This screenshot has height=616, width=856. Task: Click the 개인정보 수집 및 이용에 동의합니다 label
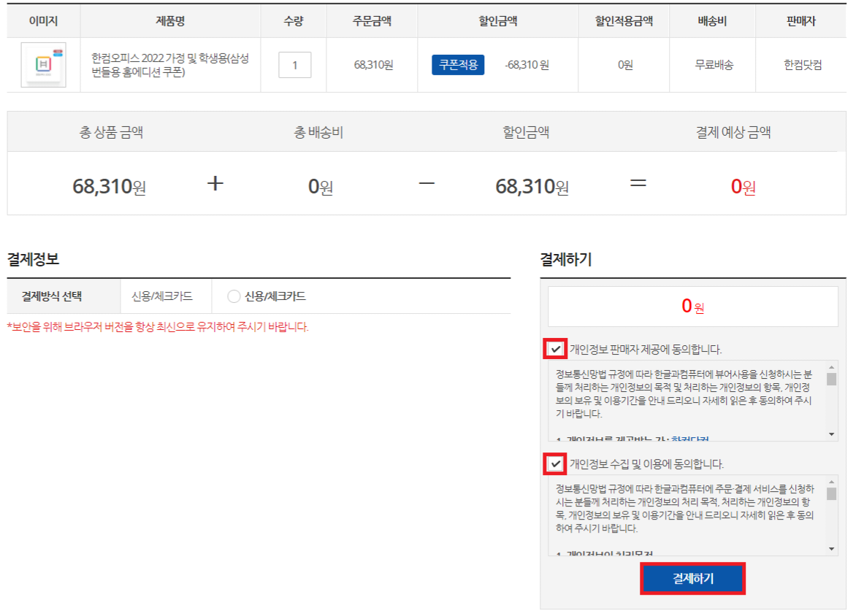(x=647, y=463)
